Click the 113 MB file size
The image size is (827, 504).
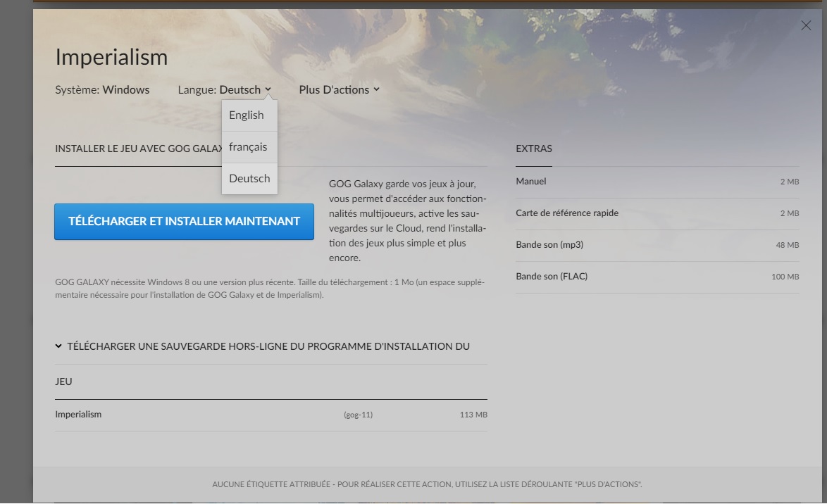tap(473, 415)
